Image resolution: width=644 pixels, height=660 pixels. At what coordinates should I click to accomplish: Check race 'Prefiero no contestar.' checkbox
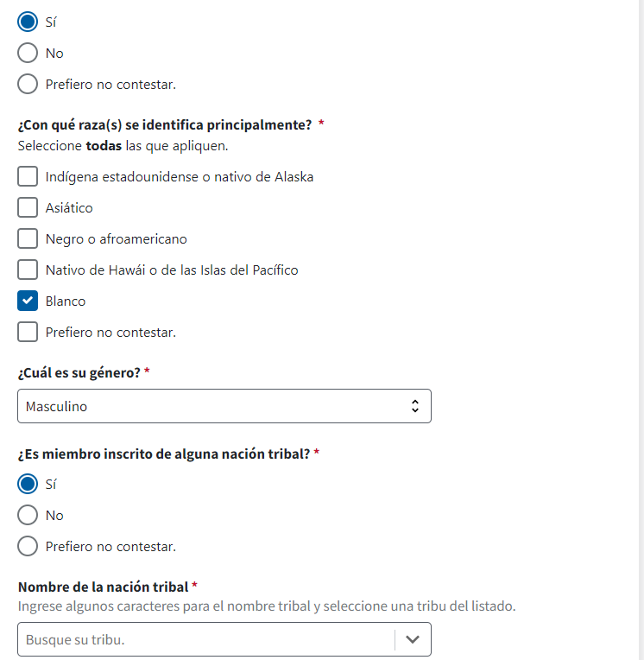[28, 332]
